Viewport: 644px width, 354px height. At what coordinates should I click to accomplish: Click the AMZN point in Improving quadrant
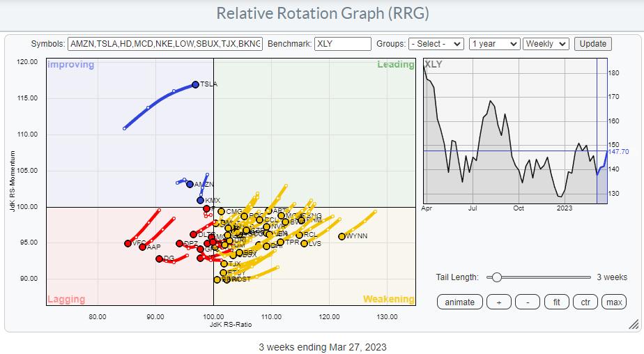pyautogui.click(x=190, y=184)
